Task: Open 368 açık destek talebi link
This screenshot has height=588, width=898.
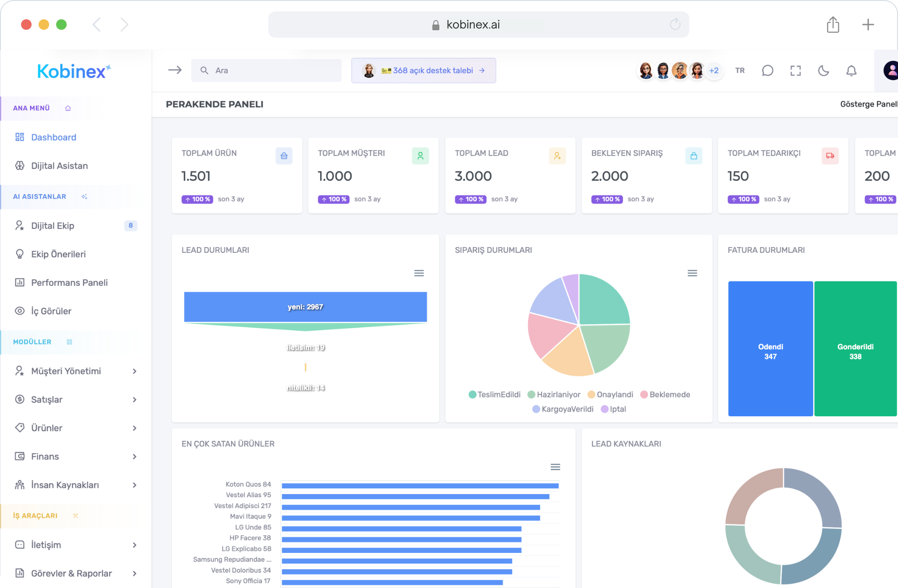Action: point(424,71)
